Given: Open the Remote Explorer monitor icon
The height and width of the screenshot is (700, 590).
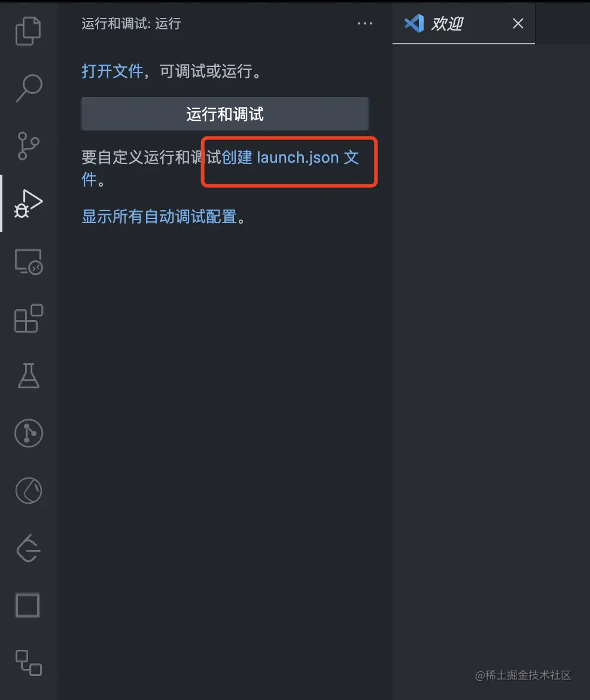Looking at the screenshot, I should tap(29, 261).
